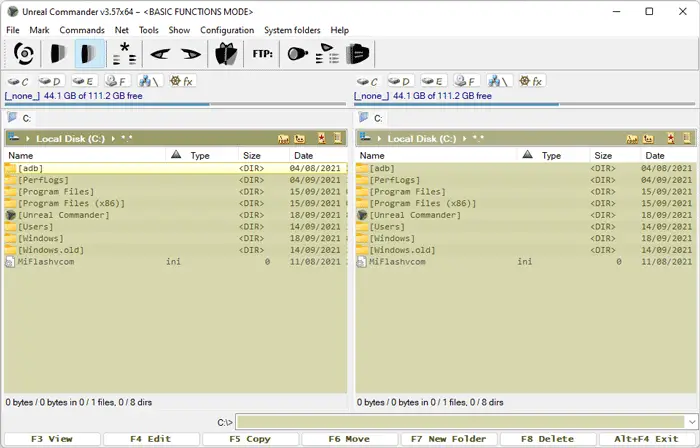Select drive F in left panel
Screen dimensions: 700x448
coord(117,81)
